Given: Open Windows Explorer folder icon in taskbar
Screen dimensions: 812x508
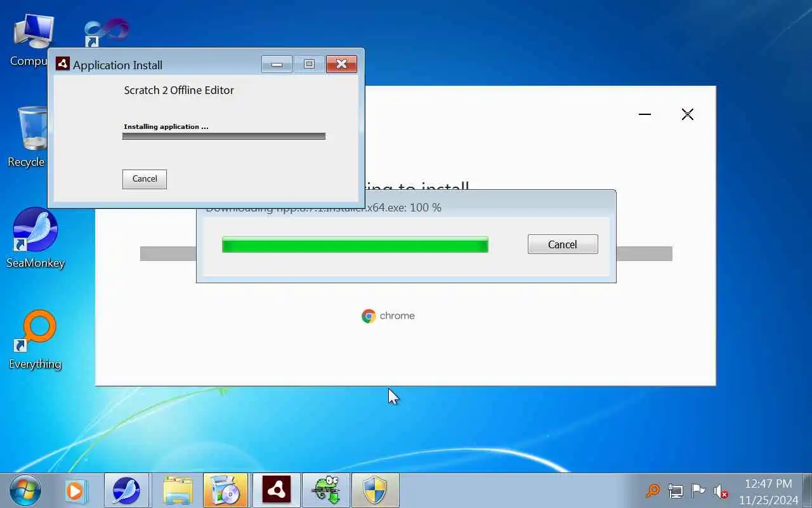Looking at the screenshot, I should coord(178,491).
